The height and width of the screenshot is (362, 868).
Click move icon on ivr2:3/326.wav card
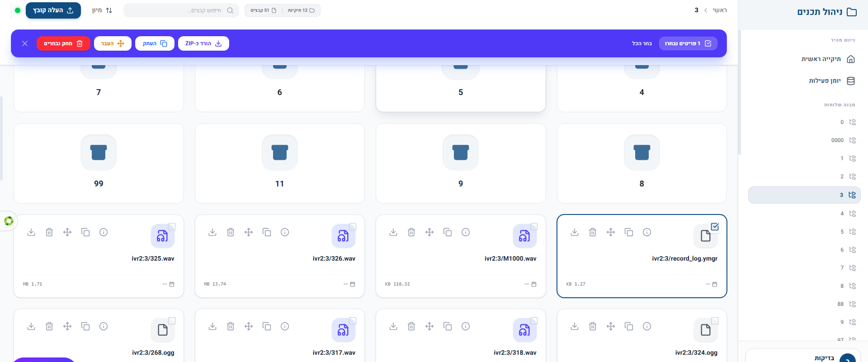(249, 232)
